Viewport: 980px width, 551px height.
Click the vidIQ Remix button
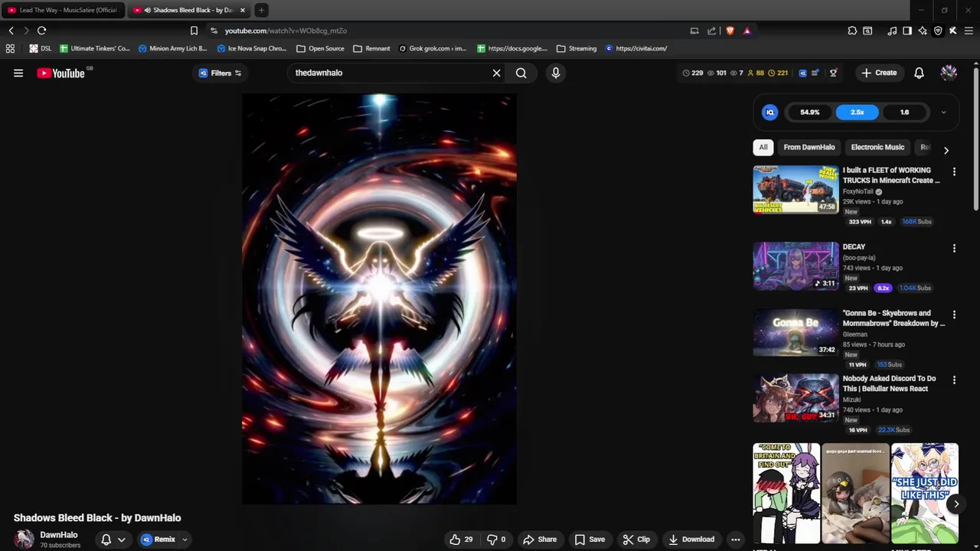point(158,540)
